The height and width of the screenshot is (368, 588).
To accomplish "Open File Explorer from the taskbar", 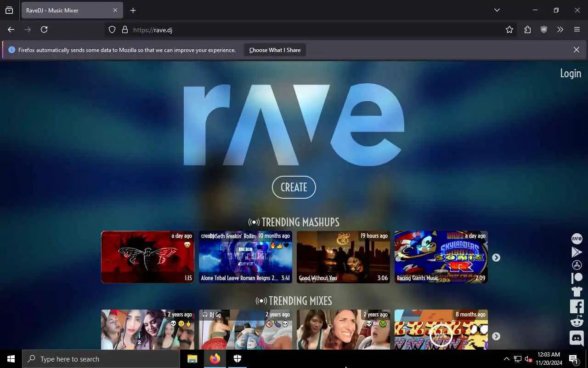I will (192, 359).
